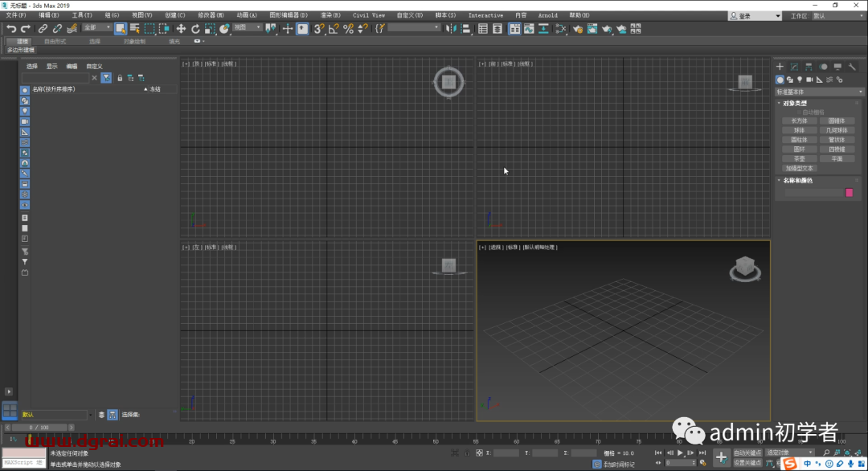Activate the Select and Rotate tool
The height and width of the screenshot is (471, 868).
[x=195, y=29]
